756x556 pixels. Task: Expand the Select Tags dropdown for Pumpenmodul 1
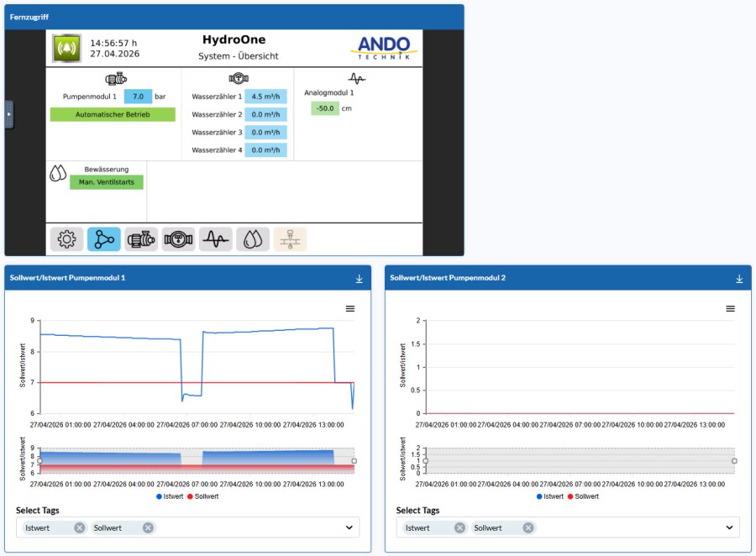click(349, 527)
